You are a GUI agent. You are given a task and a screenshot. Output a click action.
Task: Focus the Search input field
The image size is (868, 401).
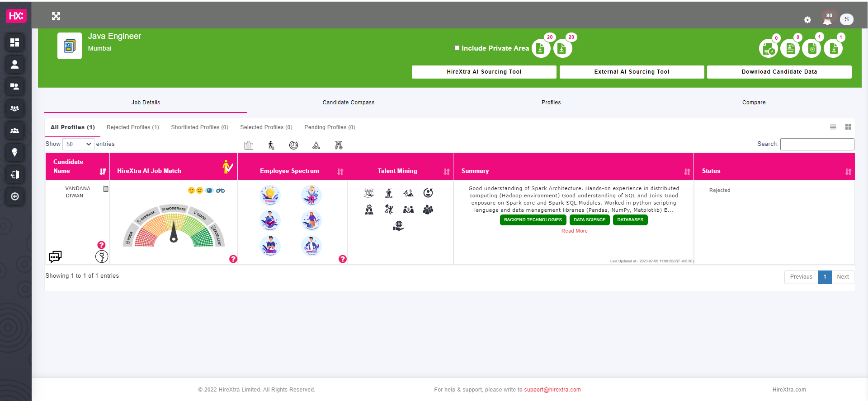pos(817,144)
